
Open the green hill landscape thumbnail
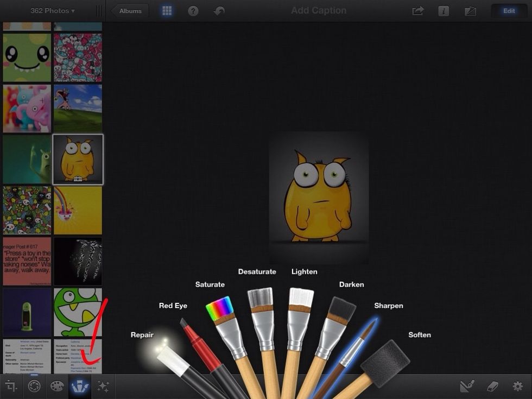coord(78,109)
